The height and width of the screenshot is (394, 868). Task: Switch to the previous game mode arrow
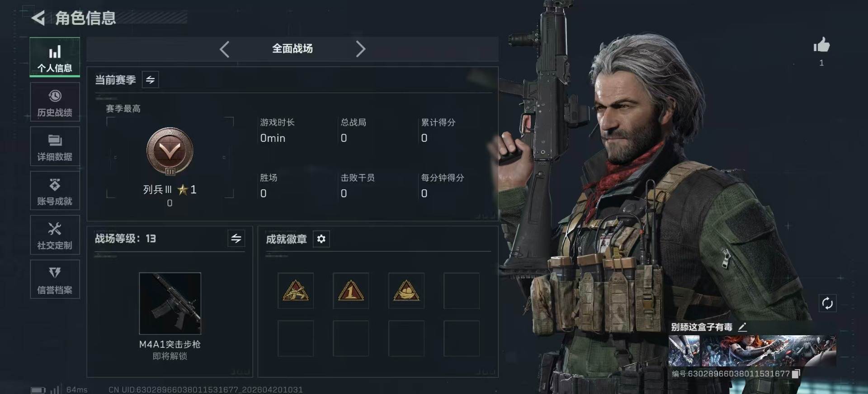point(225,49)
